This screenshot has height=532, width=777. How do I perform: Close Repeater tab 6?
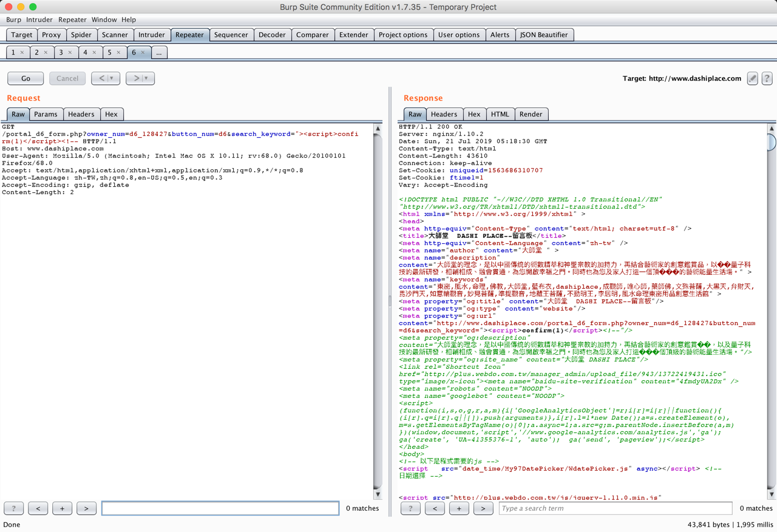click(143, 53)
